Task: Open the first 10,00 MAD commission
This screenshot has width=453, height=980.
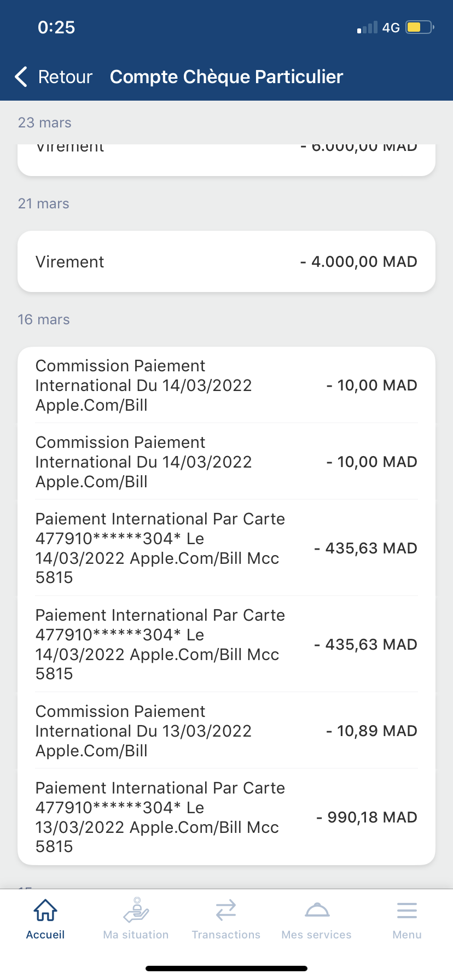Action: coord(226,386)
